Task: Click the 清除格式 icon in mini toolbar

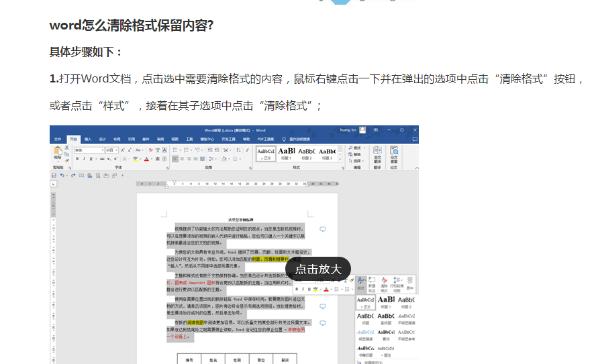Action: click(384, 284)
